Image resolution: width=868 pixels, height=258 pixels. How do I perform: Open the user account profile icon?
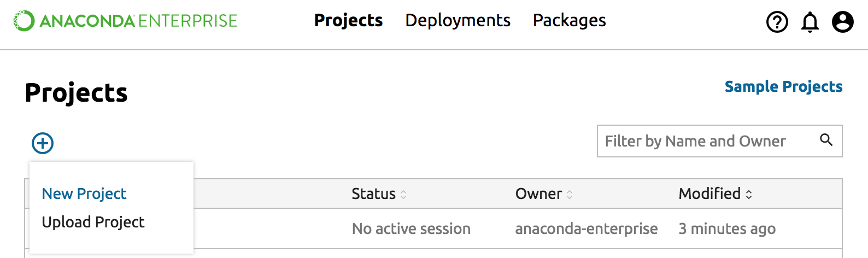pos(842,22)
